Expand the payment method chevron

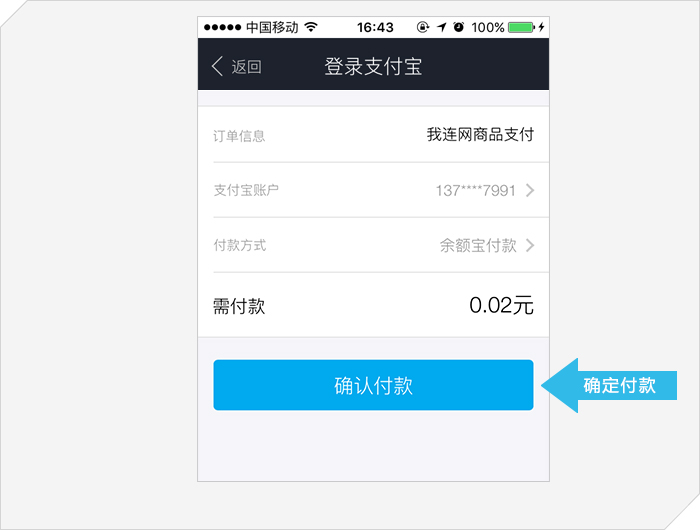point(530,245)
